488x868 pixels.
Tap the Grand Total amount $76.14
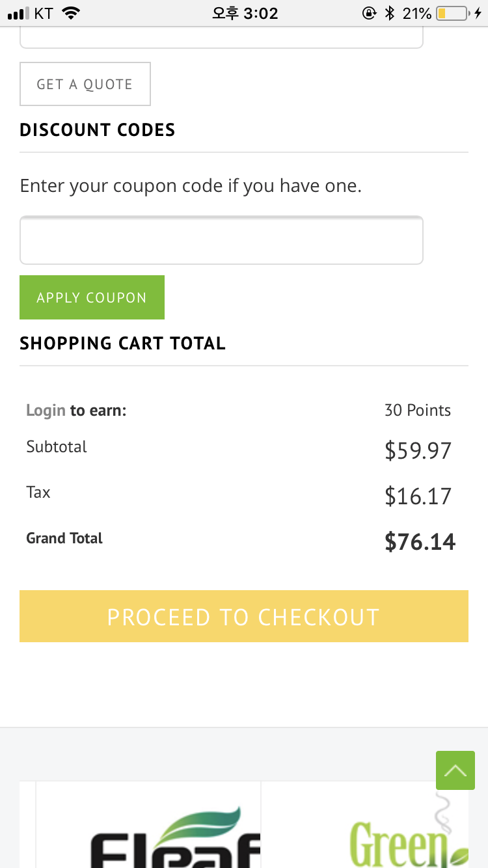pyautogui.click(x=420, y=541)
